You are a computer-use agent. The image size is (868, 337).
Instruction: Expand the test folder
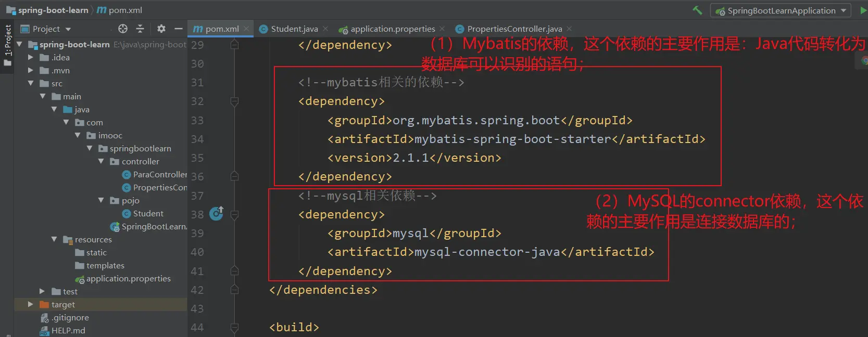click(42, 291)
